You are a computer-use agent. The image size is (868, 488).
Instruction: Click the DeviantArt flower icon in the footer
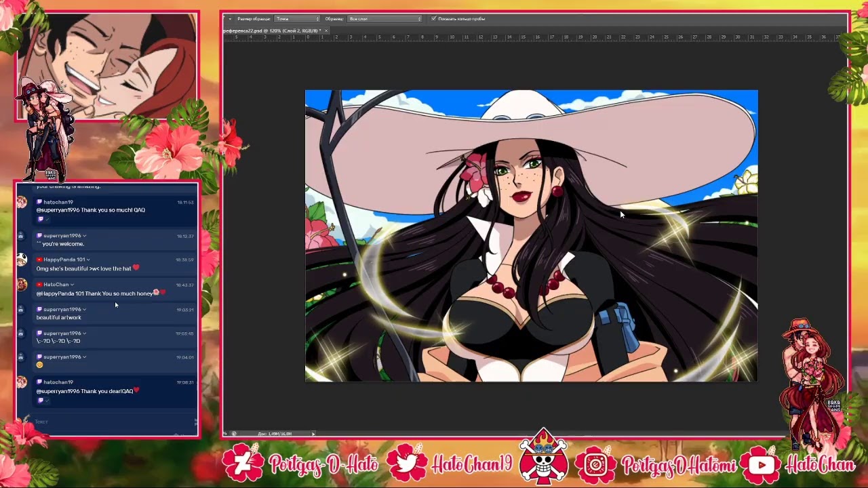coord(243,464)
